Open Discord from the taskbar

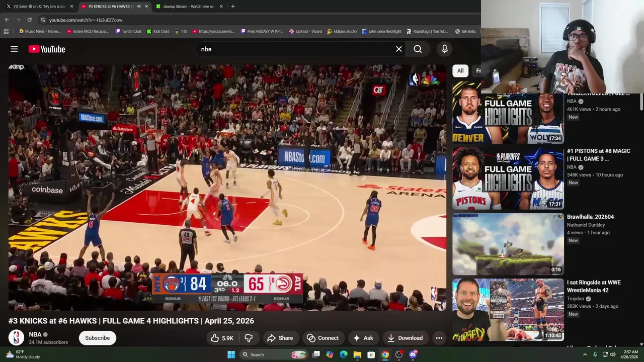pyautogui.click(x=413, y=354)
